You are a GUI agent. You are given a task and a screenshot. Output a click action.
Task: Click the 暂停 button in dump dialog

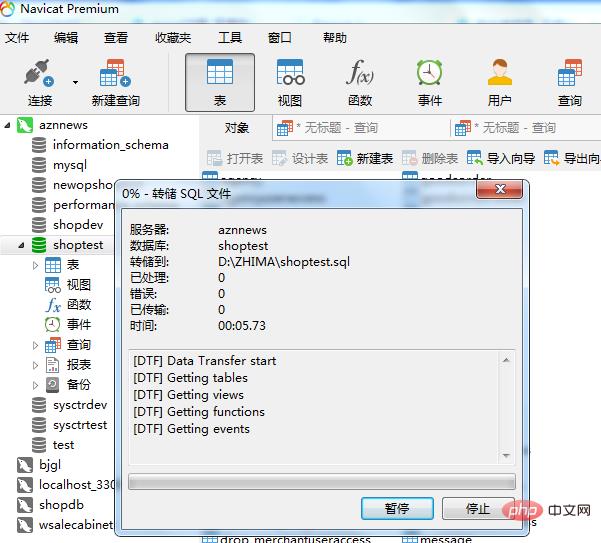[397, 509]
